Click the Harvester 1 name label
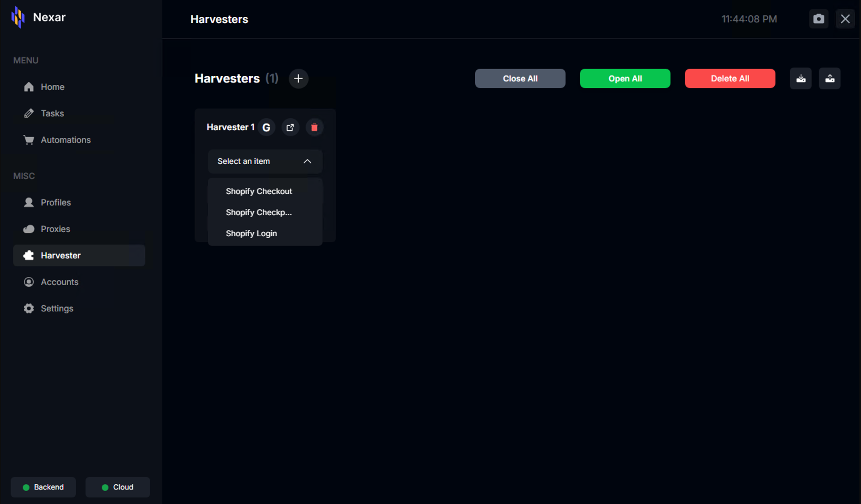The image size is (861, 504). pos(231,127)
